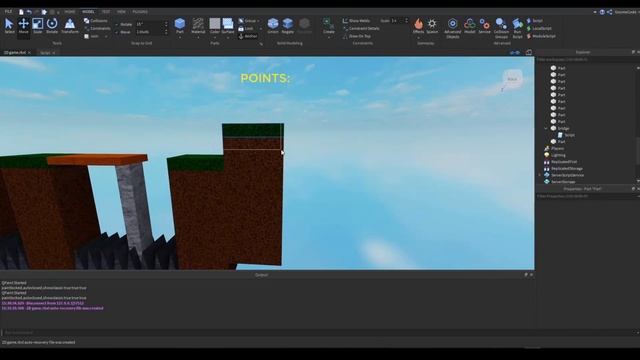Click the Move snap studs field
Image resolution: width=640 pixels, height=360 pixels.
[x=151, y=32]
